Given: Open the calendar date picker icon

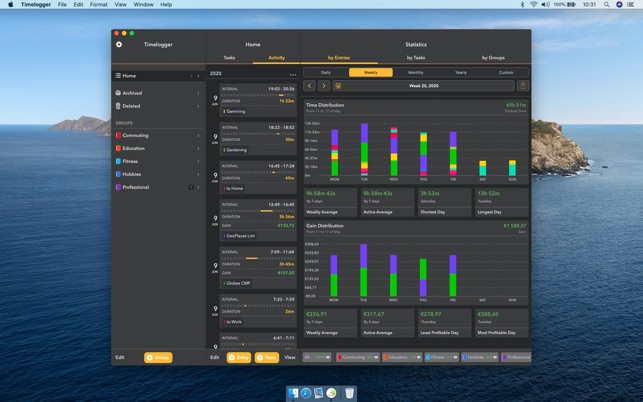Looking at the screenshot, I should click(338, 86).
